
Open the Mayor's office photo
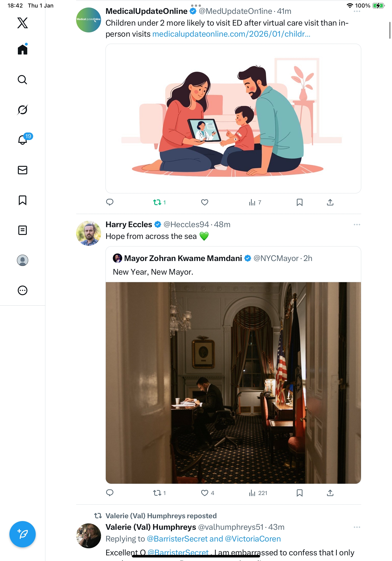pos(233,383)
